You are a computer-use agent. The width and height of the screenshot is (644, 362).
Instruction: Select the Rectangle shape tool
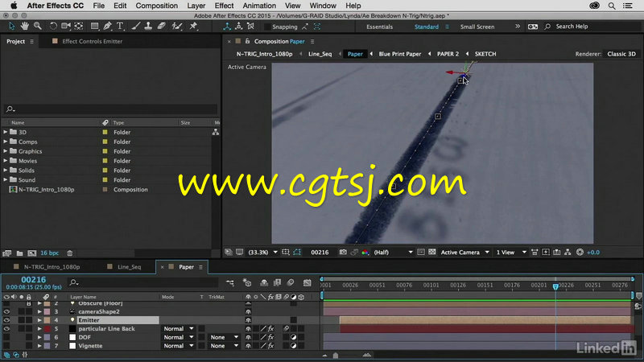point(94,27)
